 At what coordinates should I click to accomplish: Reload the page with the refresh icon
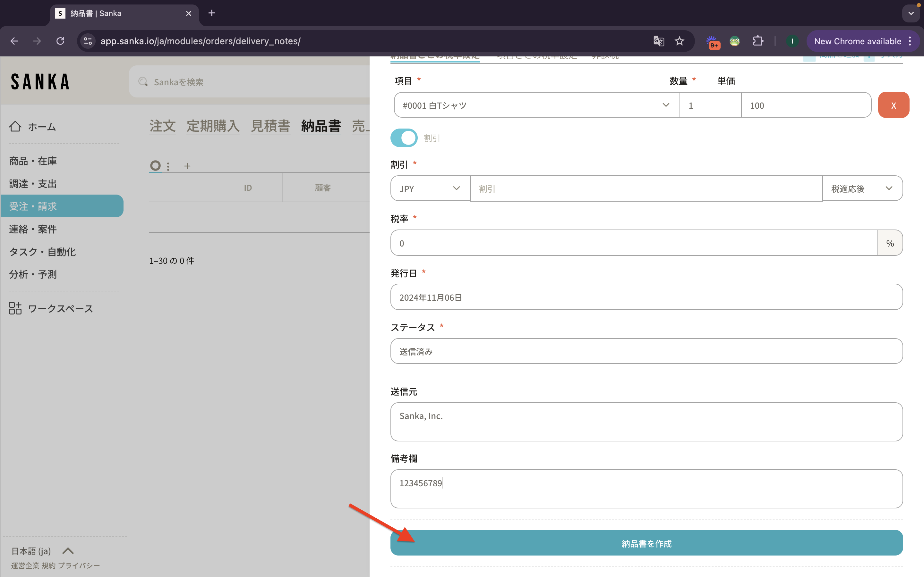[x=60, y=41]
